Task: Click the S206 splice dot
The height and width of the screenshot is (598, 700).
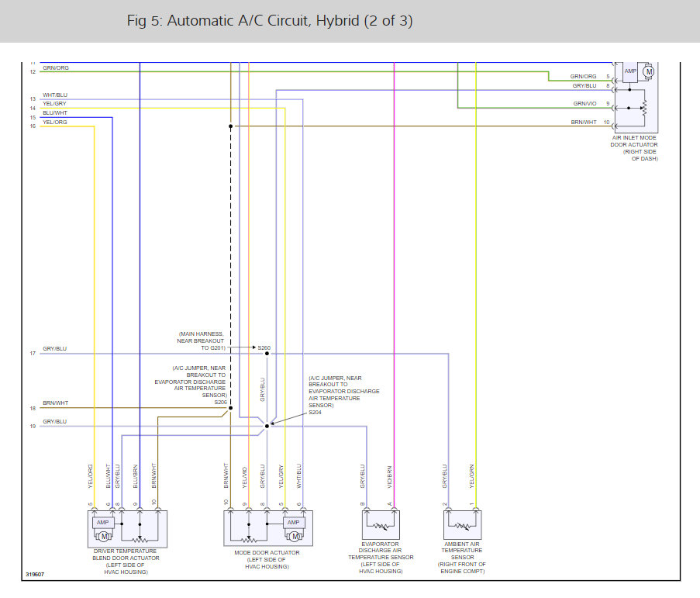Action: point(231,408)
